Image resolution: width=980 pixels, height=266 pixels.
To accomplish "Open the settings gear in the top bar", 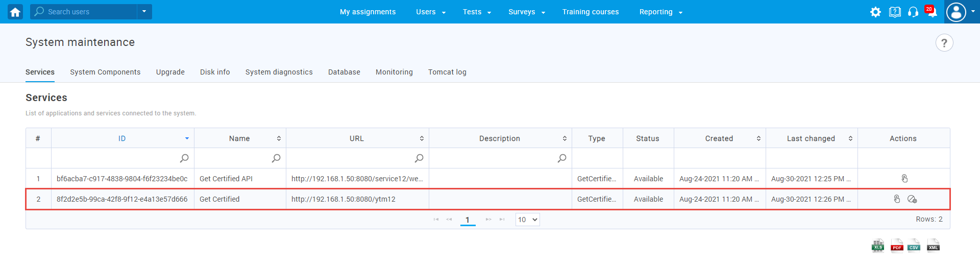I will [x=875, y=12].
